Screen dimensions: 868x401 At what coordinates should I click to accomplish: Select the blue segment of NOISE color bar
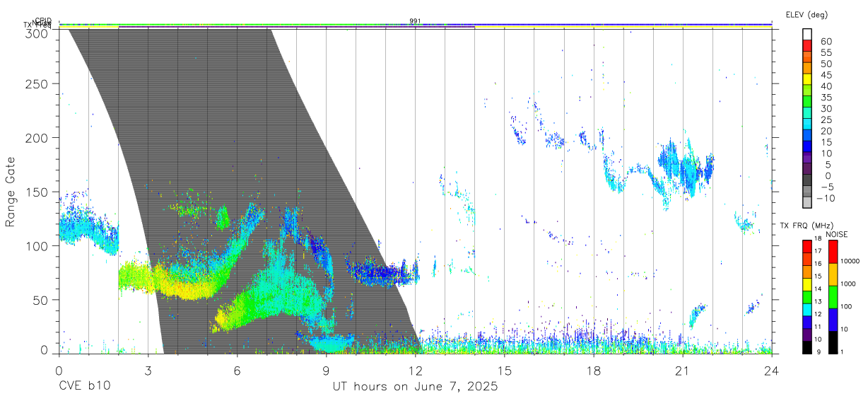tap(833, 320)
